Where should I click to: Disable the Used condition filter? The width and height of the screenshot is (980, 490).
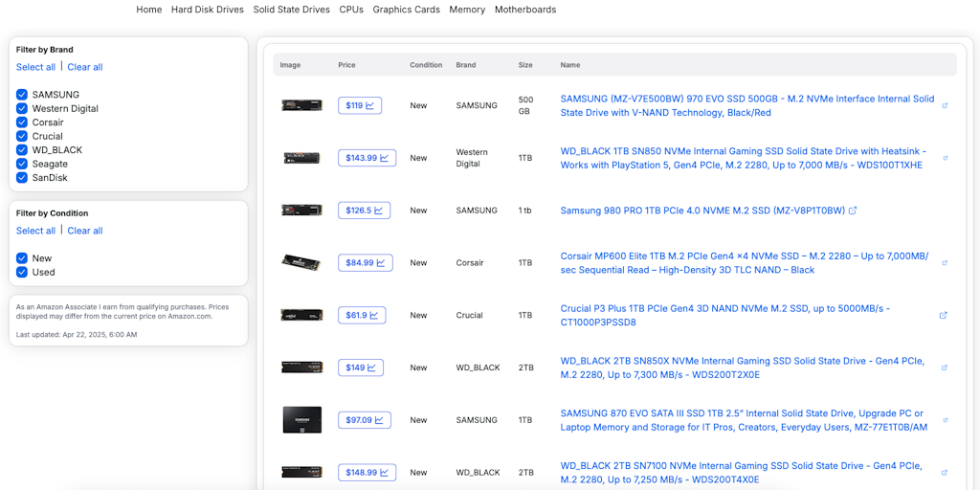coord(22,272)
